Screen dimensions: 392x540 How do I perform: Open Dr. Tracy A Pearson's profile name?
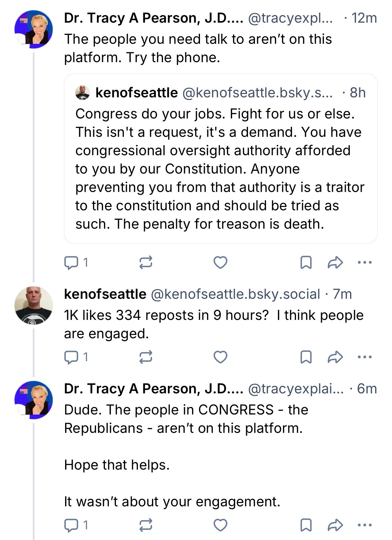(x=153, y=18)
